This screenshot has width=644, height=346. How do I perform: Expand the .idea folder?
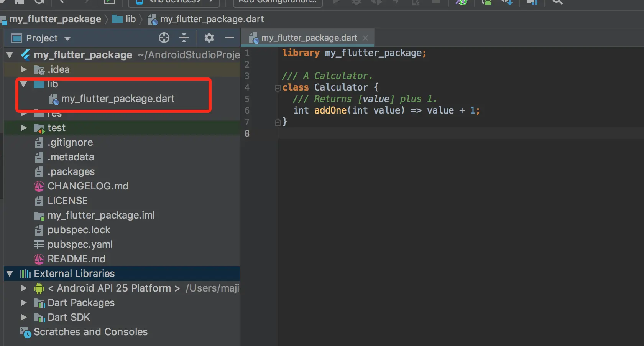click(x=24, y=69)
